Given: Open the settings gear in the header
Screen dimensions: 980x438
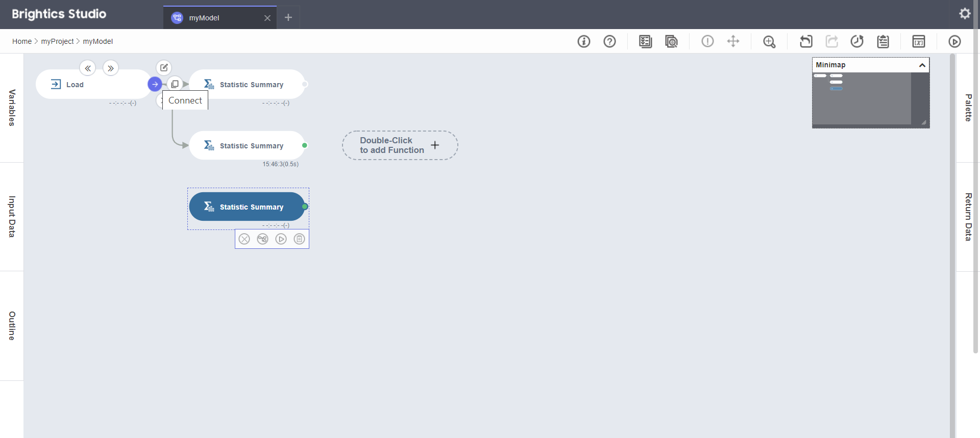Looking at the screenshot, I should 965,14.
